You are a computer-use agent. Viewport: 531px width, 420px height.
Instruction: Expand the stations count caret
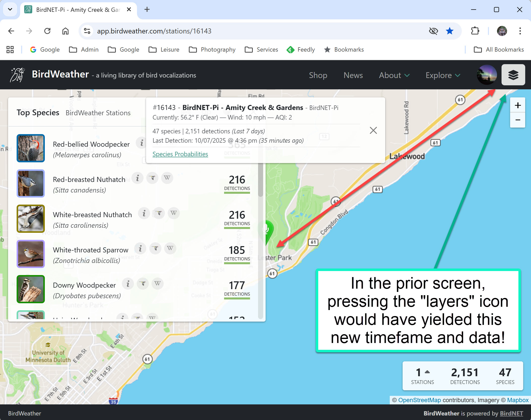pos(427,372)
